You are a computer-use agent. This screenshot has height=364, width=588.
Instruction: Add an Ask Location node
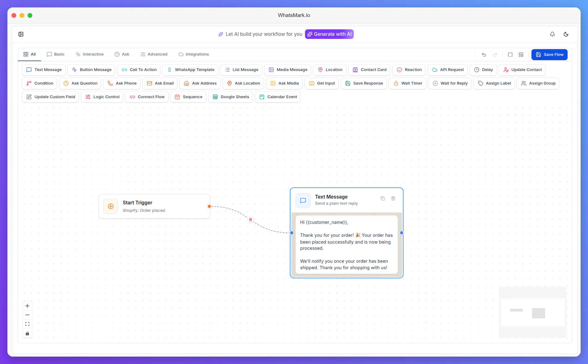243,83
